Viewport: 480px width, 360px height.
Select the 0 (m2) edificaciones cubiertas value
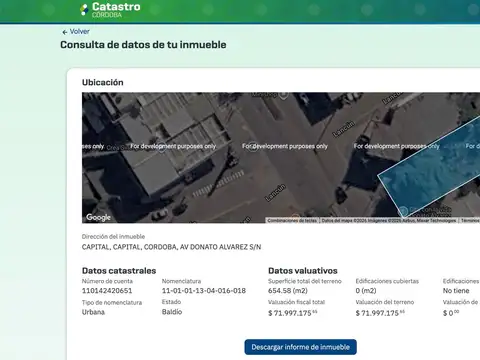pyautogui.click(x=366, y=291)
